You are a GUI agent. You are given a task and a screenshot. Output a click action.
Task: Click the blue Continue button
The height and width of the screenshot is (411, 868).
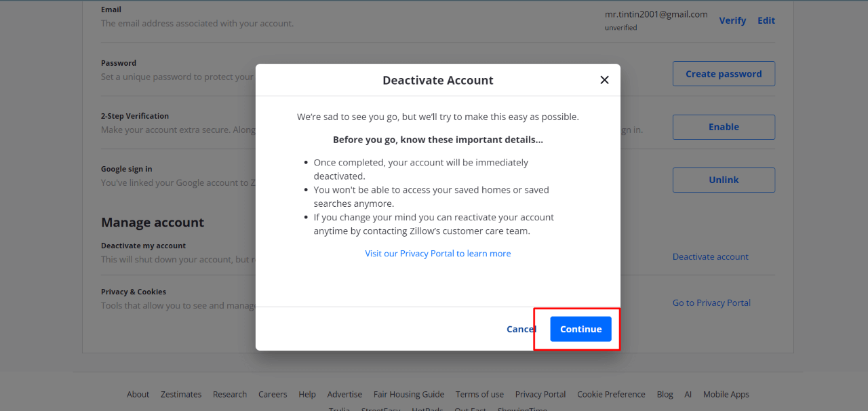pos(580,329)
